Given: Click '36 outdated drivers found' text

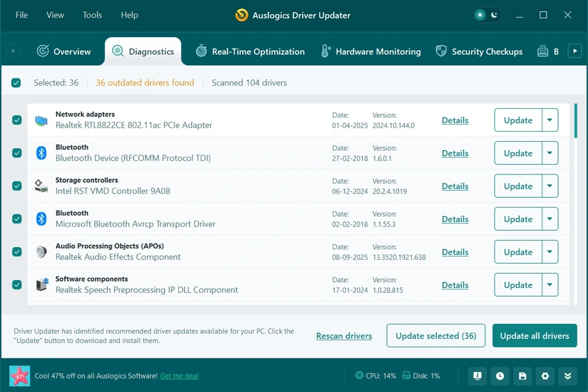Looking at the screenshot, I should coord(145,82).
